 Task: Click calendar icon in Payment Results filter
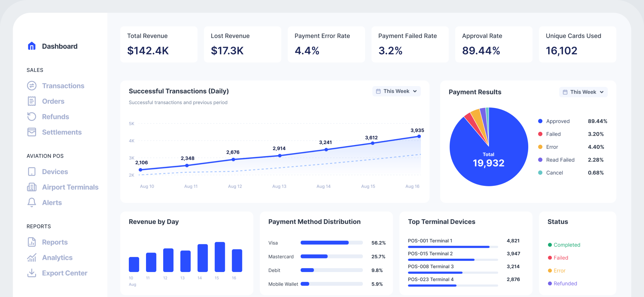(565, 92)
